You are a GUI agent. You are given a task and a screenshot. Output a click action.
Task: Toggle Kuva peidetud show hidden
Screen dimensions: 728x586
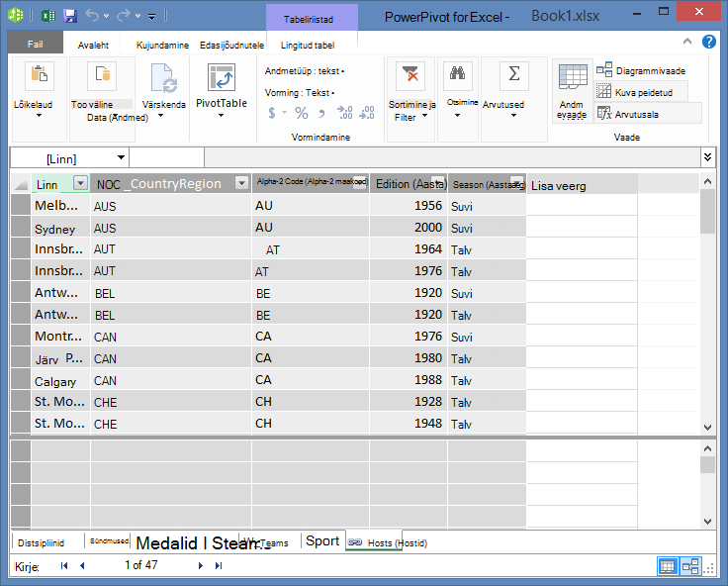tap(641, 92)
